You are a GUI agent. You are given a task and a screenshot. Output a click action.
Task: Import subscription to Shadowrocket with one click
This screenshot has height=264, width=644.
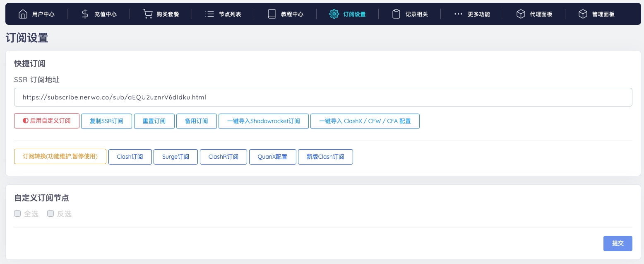click(x=263, y=121)
